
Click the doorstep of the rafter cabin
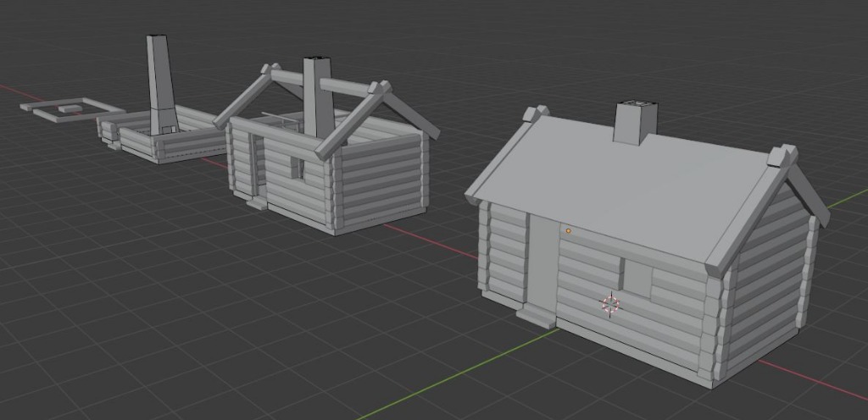[x=255, y=203]
